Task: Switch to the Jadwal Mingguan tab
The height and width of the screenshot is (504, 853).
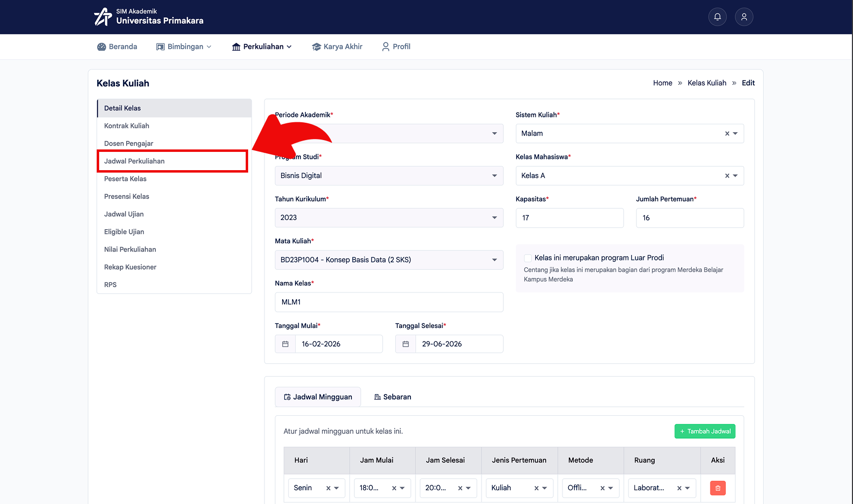Action: (318, 397)
